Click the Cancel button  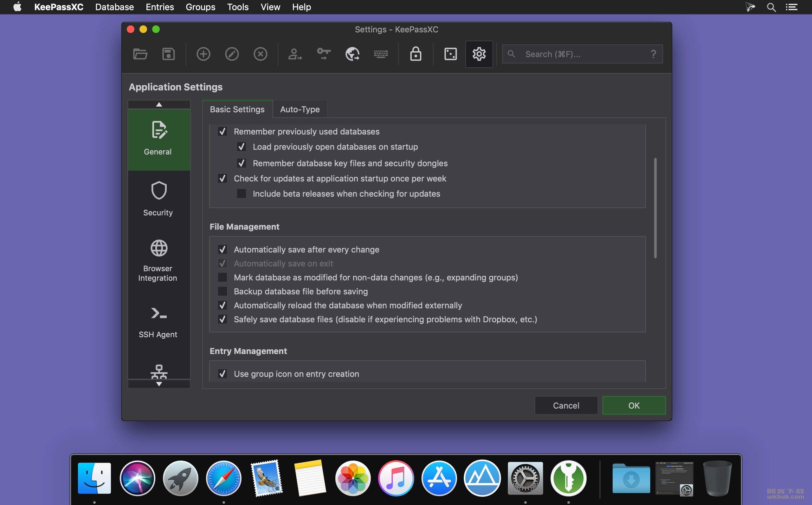click(x=566, y=405)
